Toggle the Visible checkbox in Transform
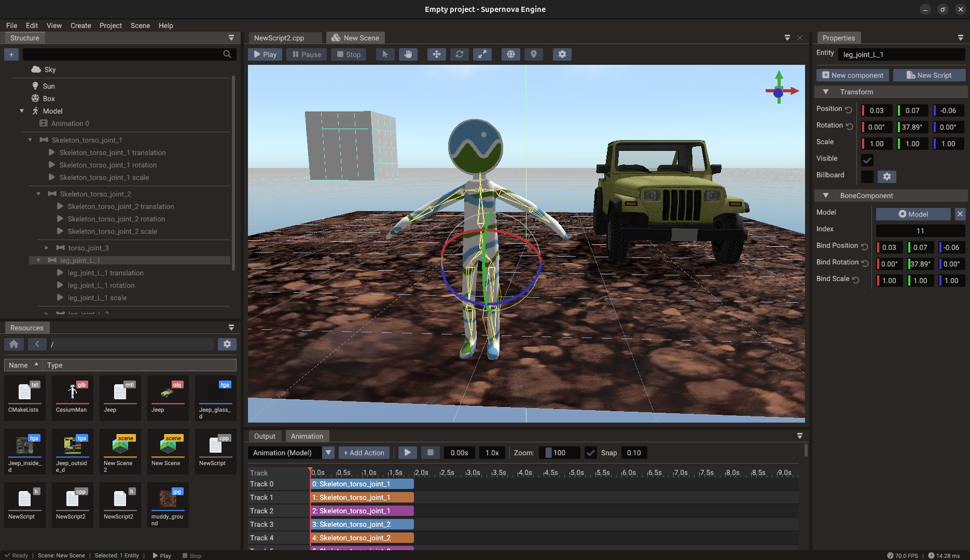 (x=867, y=160)
